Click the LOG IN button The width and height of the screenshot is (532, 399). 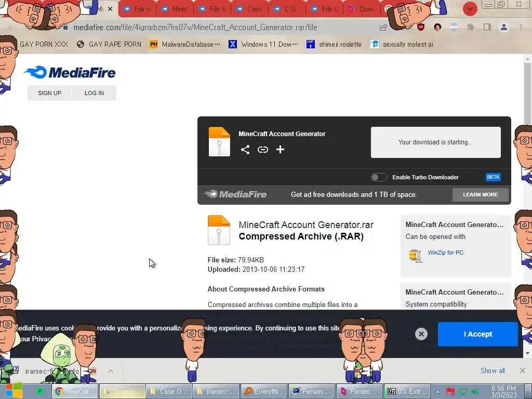click(x=95, y=93)
